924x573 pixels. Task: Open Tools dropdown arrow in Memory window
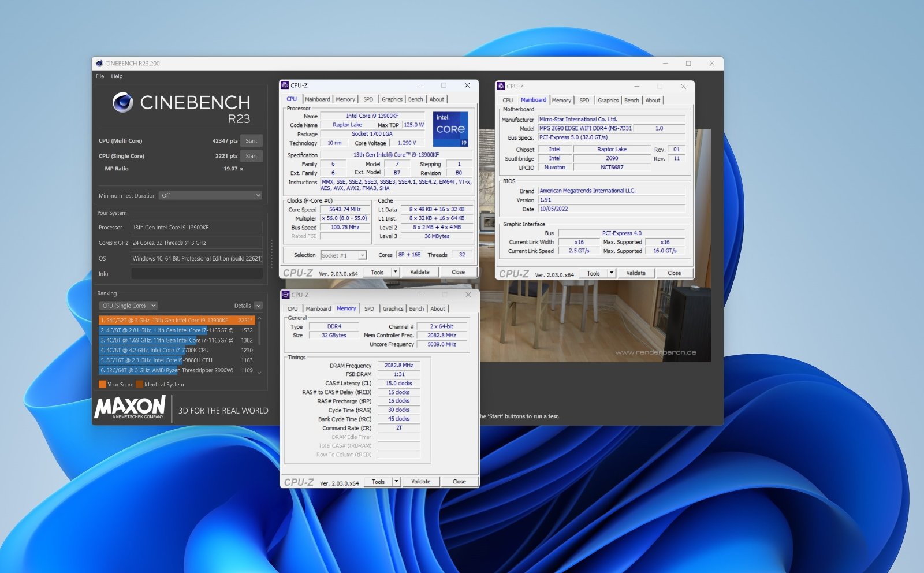point(397,482)
